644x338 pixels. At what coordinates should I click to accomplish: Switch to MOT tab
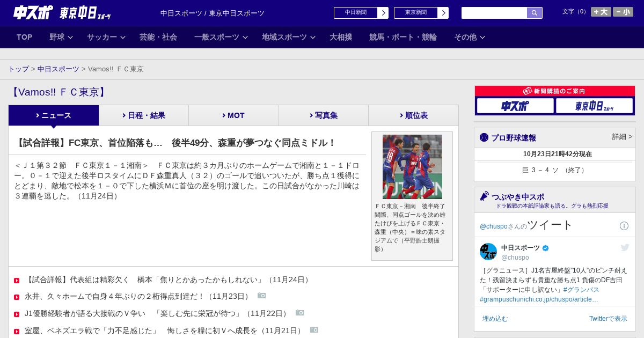[233, 115]
